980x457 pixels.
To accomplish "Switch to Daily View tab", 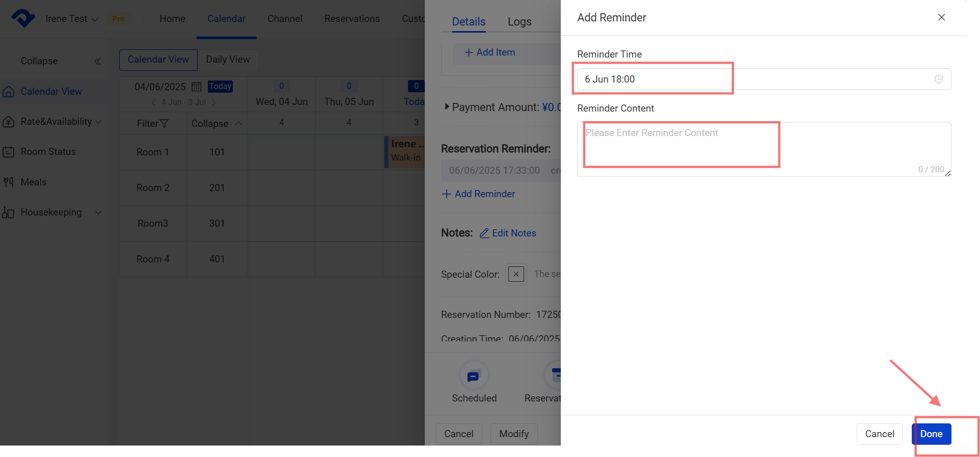I will (228, 60).
